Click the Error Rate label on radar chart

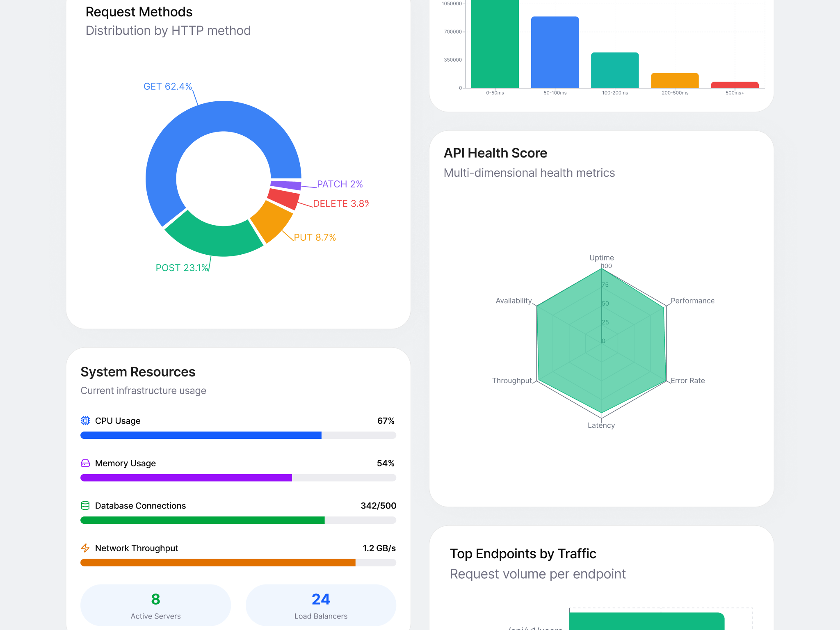tap(687, 380)
